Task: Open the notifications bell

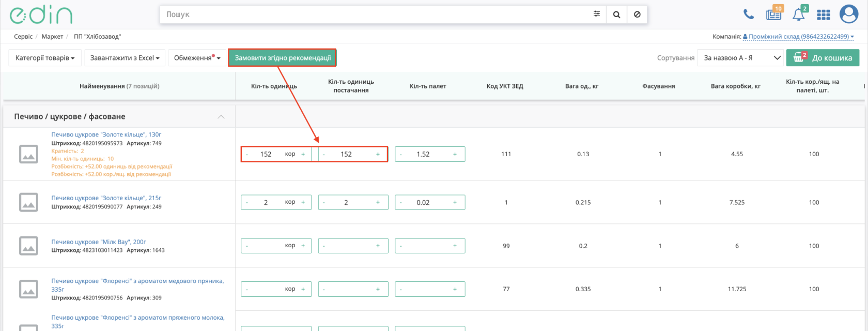Action: (x=799, y=13)
